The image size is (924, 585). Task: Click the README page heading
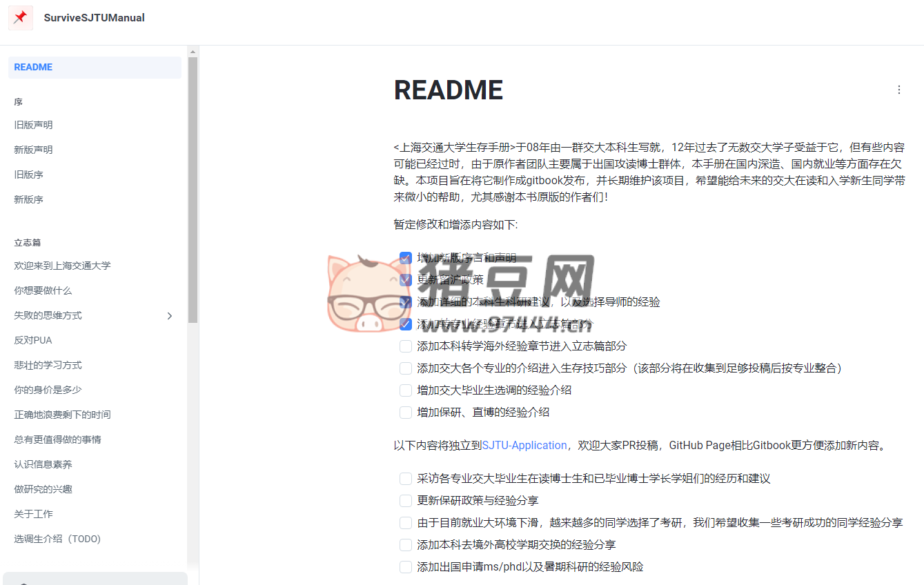[x=449, y=90]
